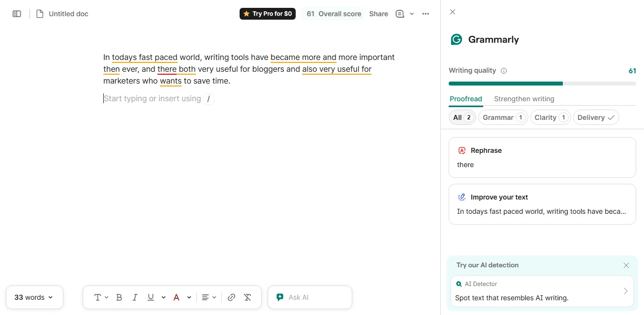Open the comments panel icon

[400, 14]
